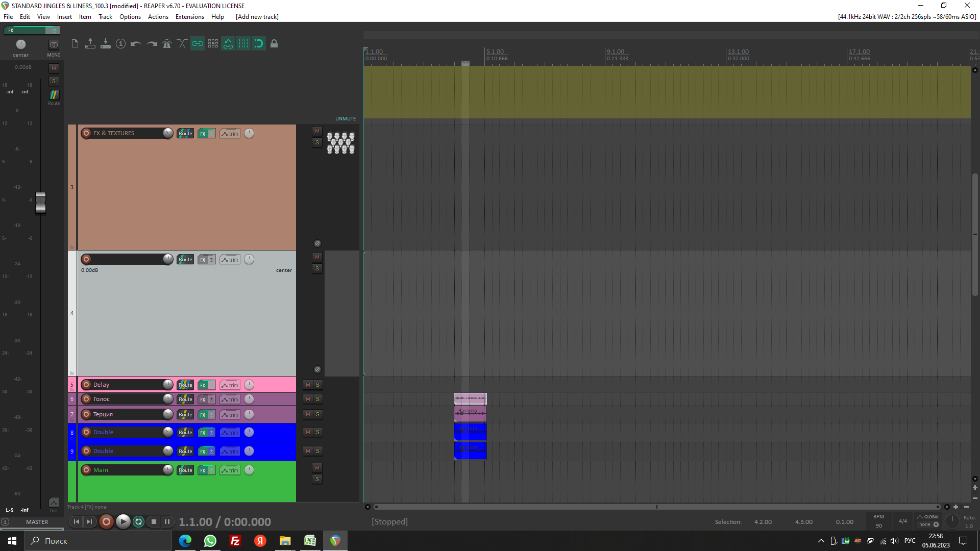Mute the FX & TEXTURES track
Image resolution: width=980 pixels, height=551 pixels.
click(x=317, y=132)
